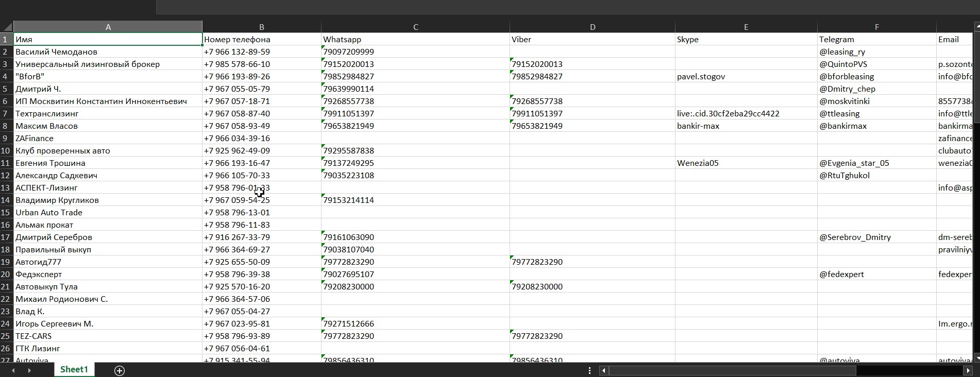
Task: Select cell 'Федэксперт'
Action: [108, 274]
